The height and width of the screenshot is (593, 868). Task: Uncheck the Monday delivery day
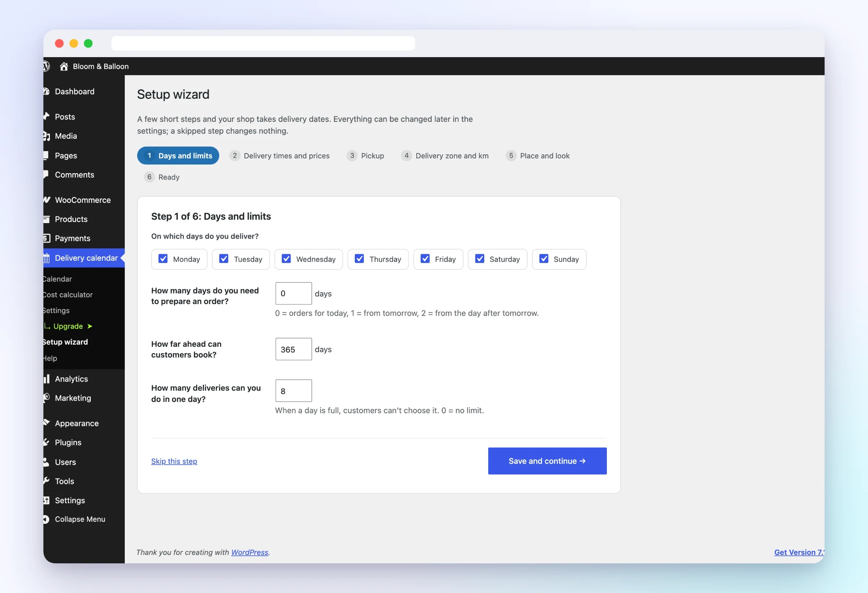click(163, 259)
